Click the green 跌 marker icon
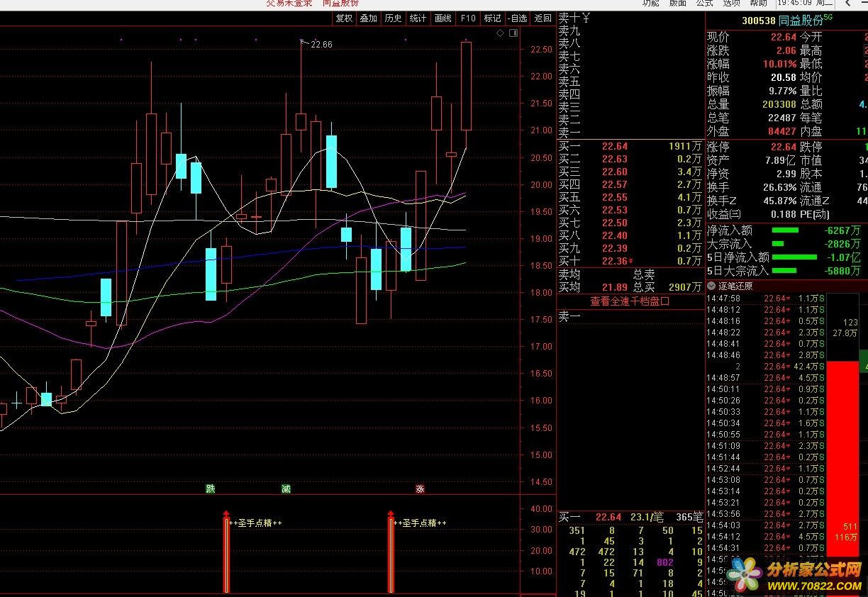Image resolution: width=868 pixels, height=597 pixels. pos(210,489)
